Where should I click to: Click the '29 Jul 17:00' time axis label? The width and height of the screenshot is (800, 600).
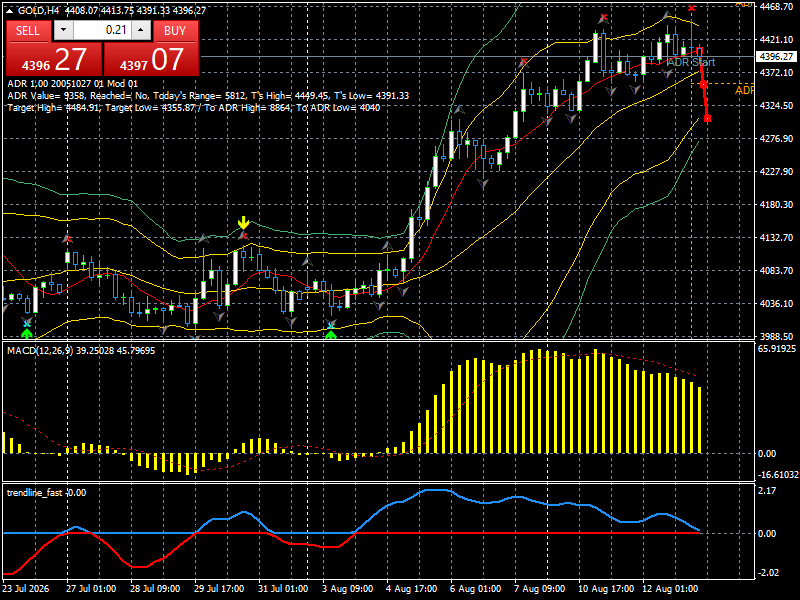(219, 589)
